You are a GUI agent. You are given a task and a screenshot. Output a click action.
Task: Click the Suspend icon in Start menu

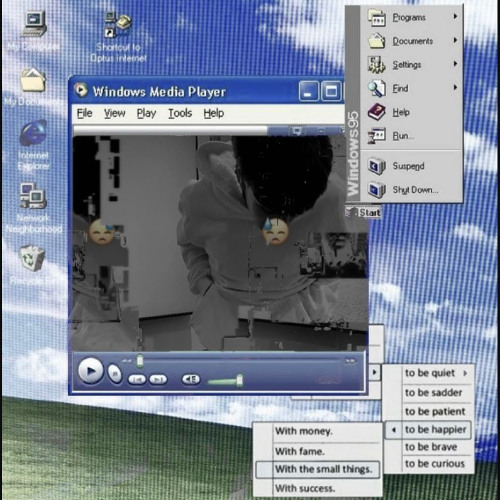coord(377,166)
